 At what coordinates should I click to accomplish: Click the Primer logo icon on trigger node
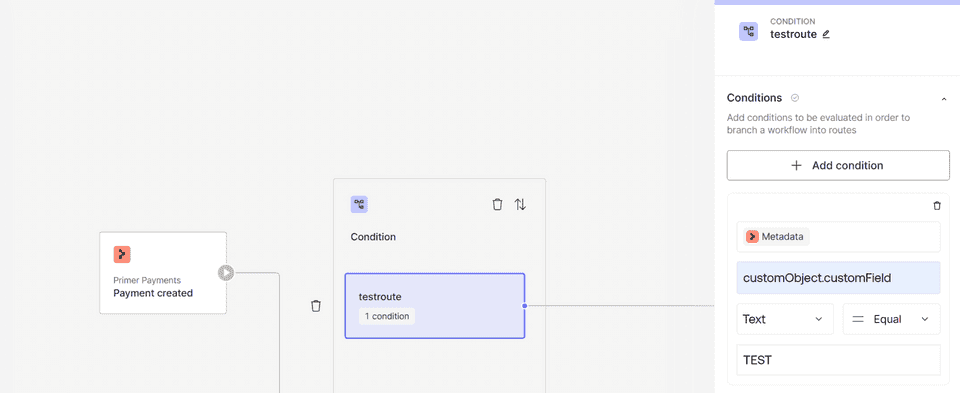(x=122, y=255)
